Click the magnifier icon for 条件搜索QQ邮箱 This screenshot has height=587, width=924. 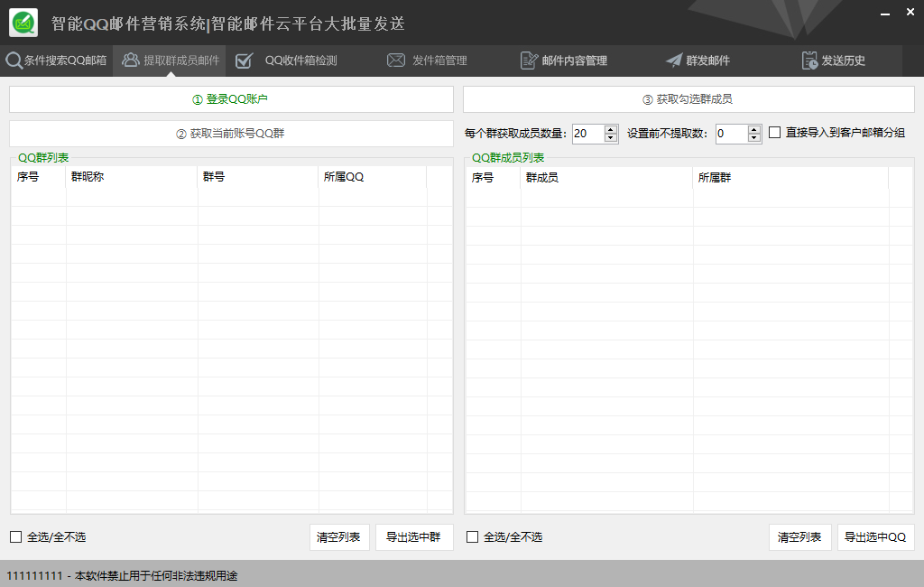point(14,61)
